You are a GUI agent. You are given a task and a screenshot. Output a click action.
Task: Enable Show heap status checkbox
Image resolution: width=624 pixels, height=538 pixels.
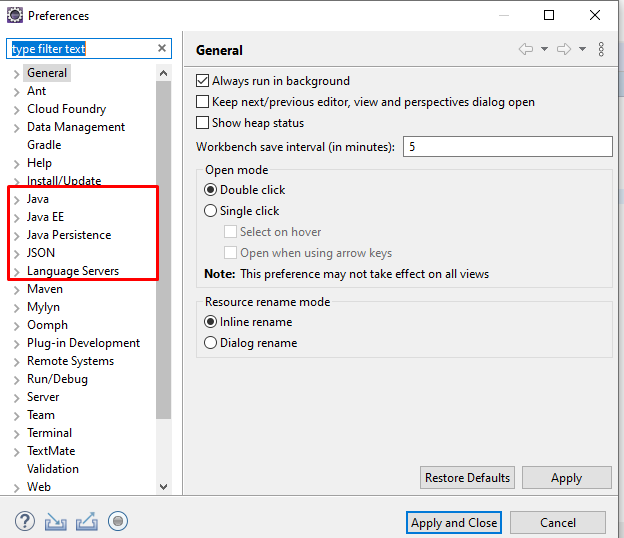coord(202,123)
